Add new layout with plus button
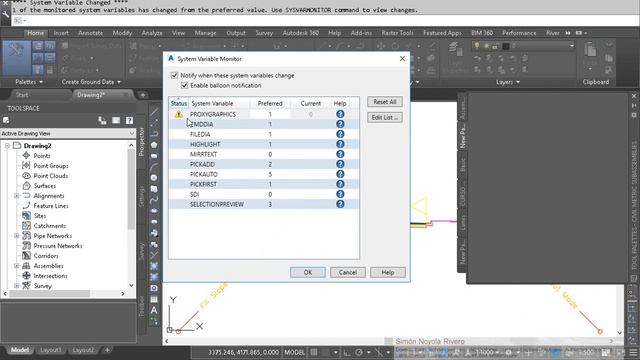Screen dimensions: 640x360 click(x=107, y=350)
